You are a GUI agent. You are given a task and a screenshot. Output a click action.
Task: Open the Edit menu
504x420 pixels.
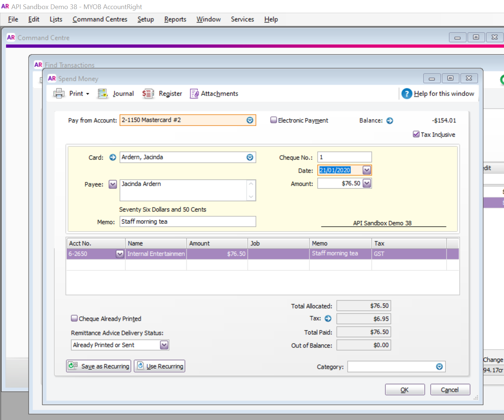click(34, 19)
